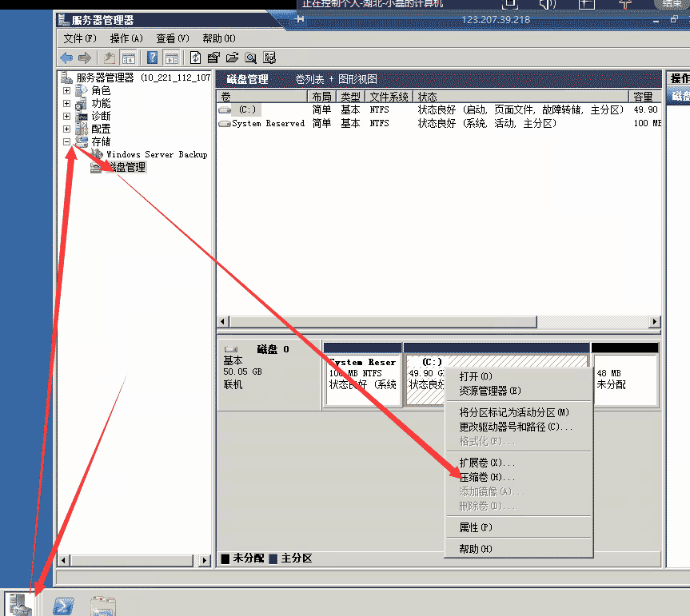
Task: Click the Back arrow toolbar icon
Action: pyautogui.click(x=66, y=58)
